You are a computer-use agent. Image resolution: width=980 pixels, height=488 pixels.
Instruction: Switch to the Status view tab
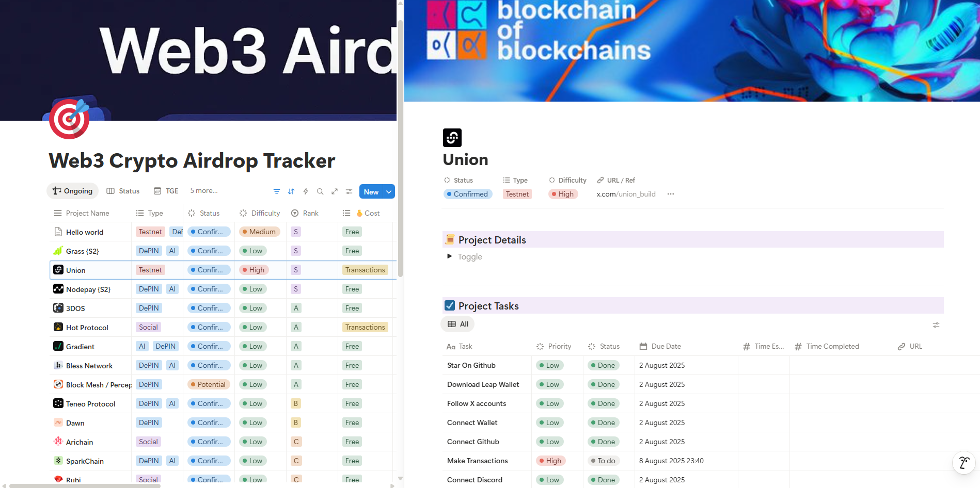pyautogui.click(x=123, y=191)
